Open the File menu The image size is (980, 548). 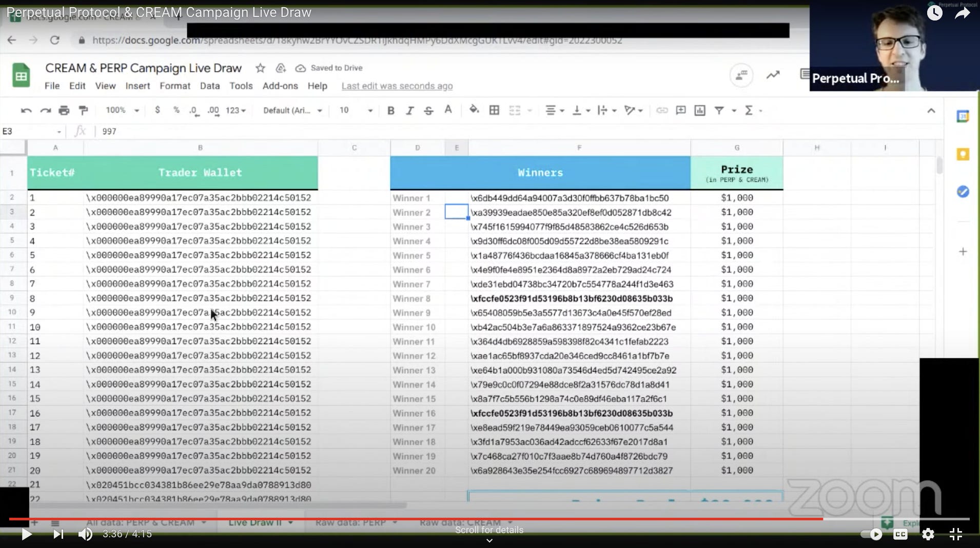click(x=52, y=86)
